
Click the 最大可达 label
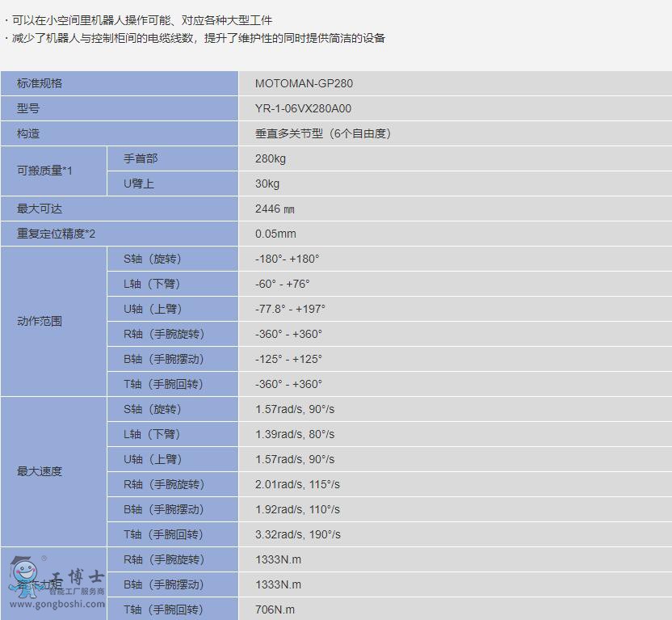click(x=40, y=209)
